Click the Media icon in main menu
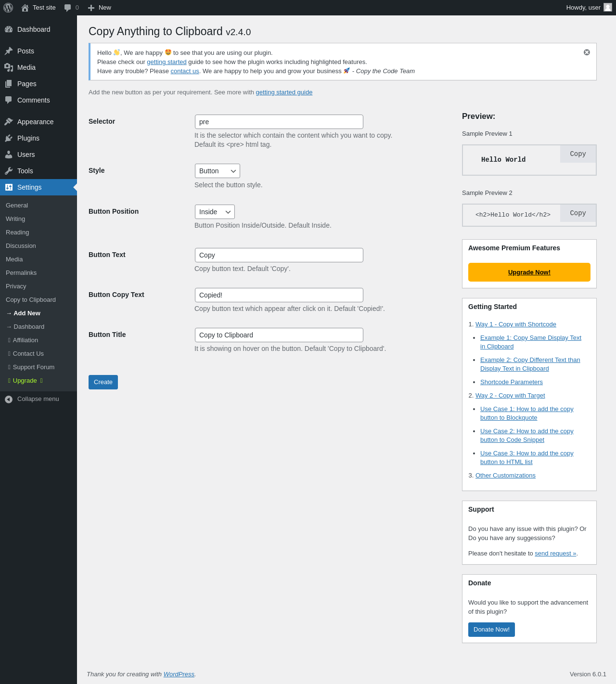This screenshot has width=616, height=684. point(9,67)
